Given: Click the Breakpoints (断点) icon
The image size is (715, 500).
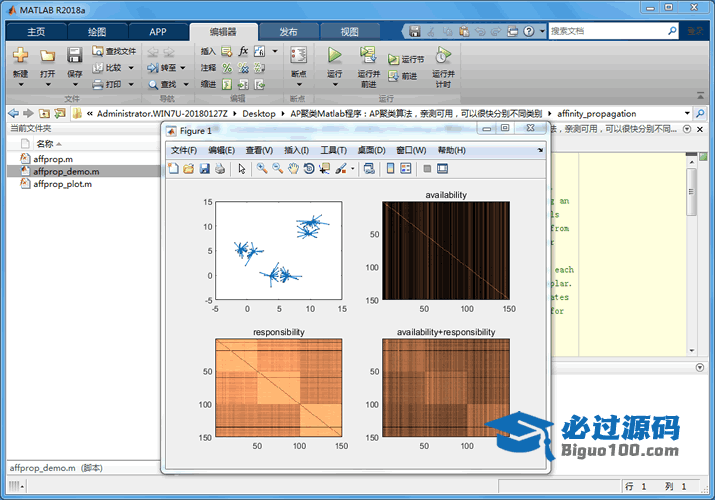Looking at the screenshot, I should (x=299, y=55).
